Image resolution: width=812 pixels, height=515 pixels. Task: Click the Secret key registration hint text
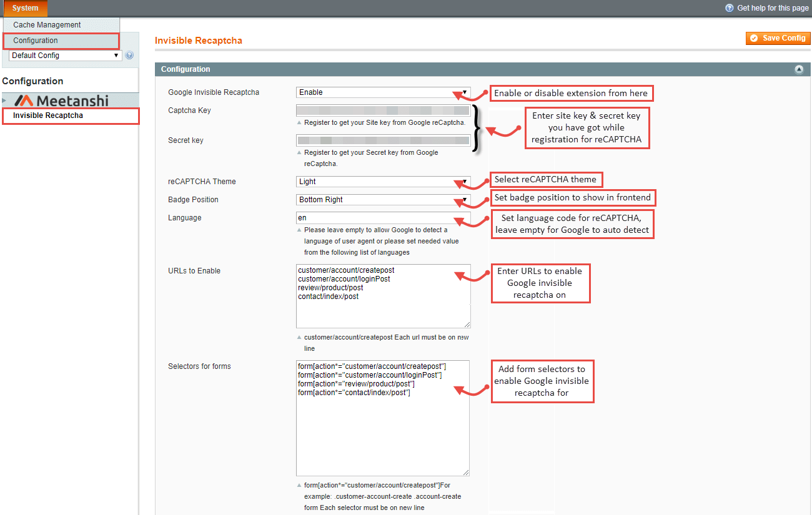372,158
